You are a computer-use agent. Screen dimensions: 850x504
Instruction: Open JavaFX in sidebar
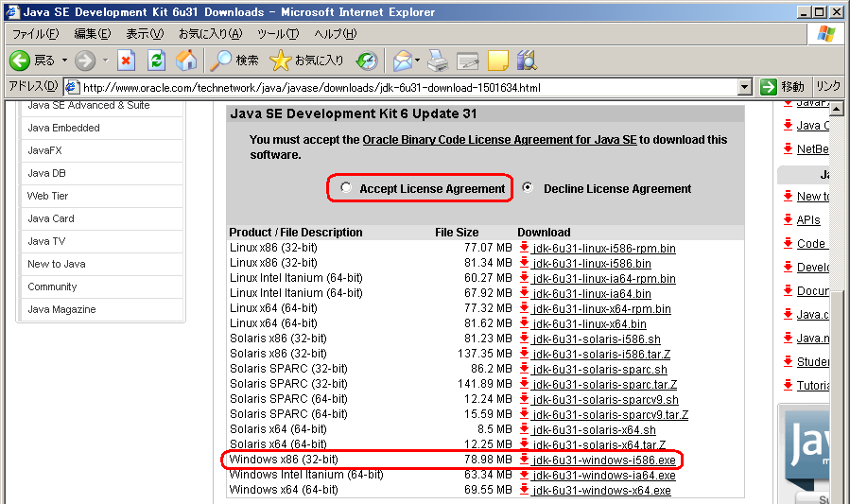(45, 150)
